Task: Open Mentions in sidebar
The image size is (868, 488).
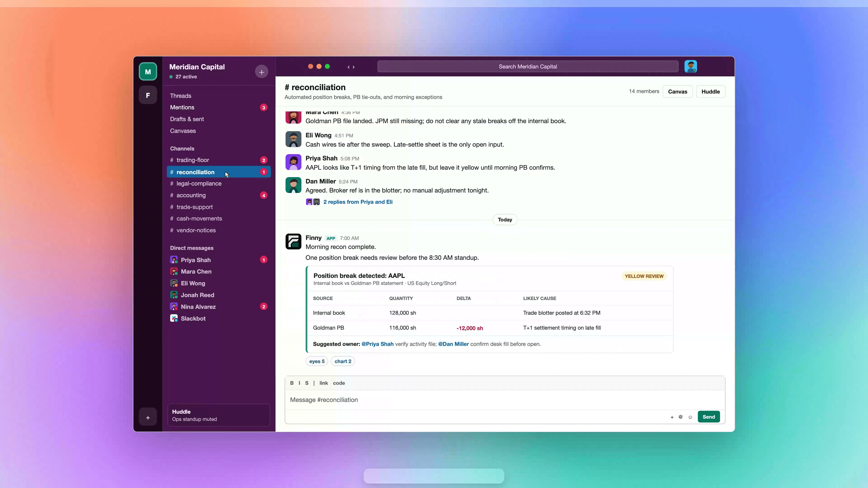Action: pos(219,108)
